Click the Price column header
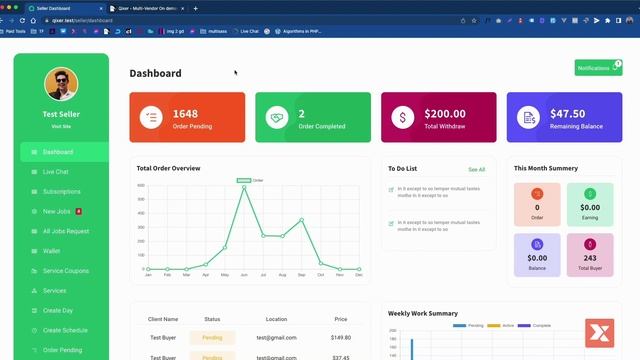The height and width of the screenshot is (360, 640). coord(341,319)
